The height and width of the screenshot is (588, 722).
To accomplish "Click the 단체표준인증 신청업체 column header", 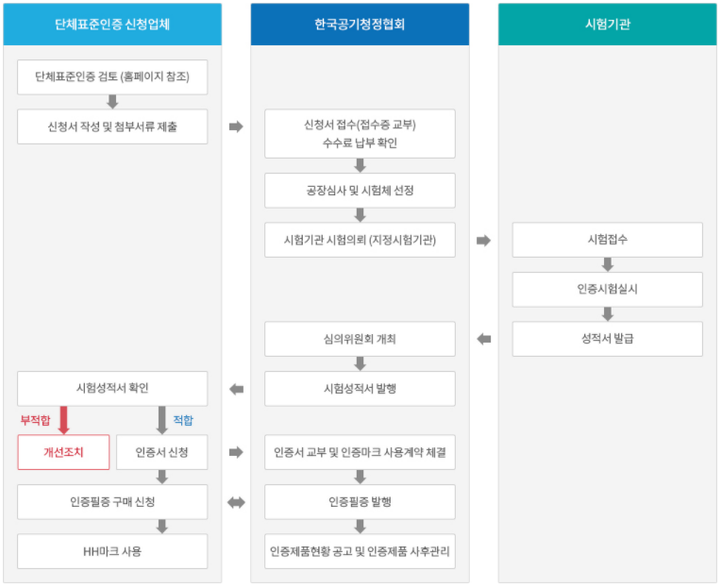I will coord(112,25).
